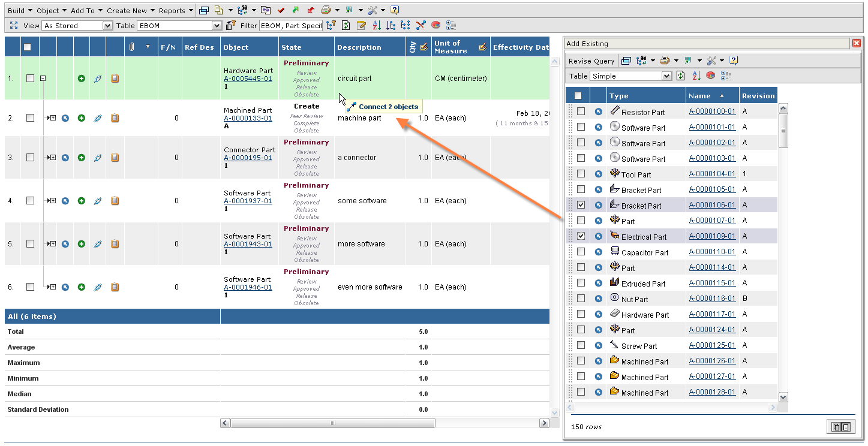Click the tools icon in the Add Existing toolbar
Viewport: 868px width, 446px height.
[x=711, y=61]
